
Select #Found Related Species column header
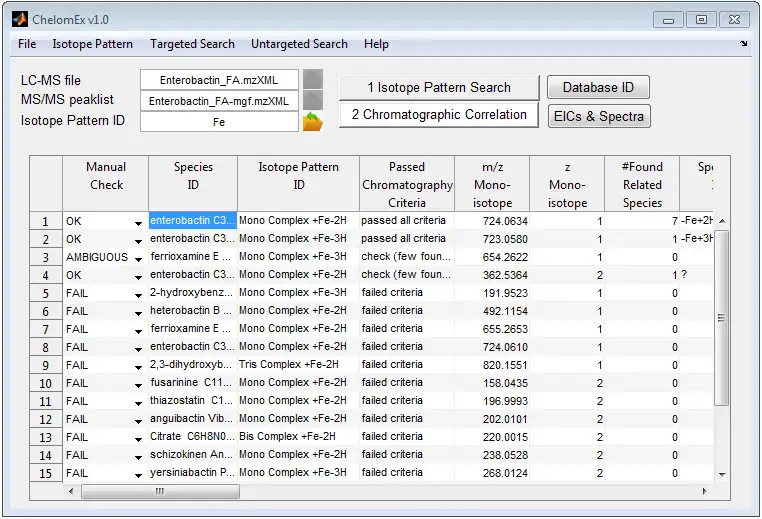point(642,184)
